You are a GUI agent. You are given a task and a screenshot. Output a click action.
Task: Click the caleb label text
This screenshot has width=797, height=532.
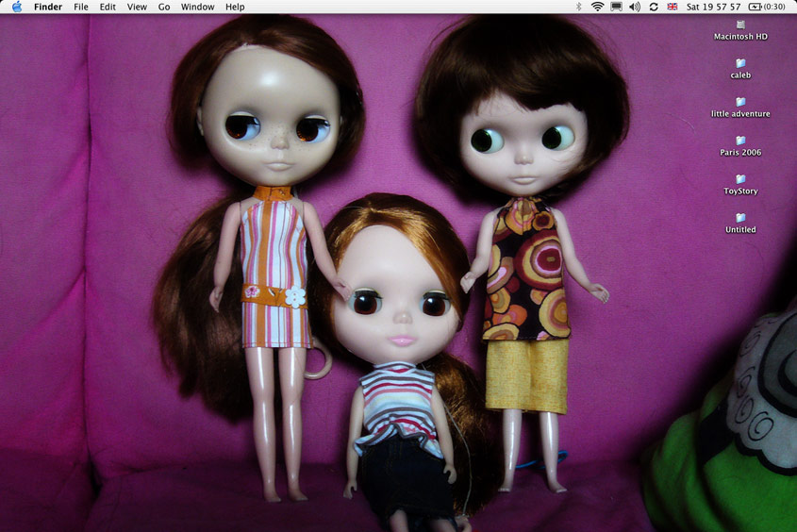[740, 75]
